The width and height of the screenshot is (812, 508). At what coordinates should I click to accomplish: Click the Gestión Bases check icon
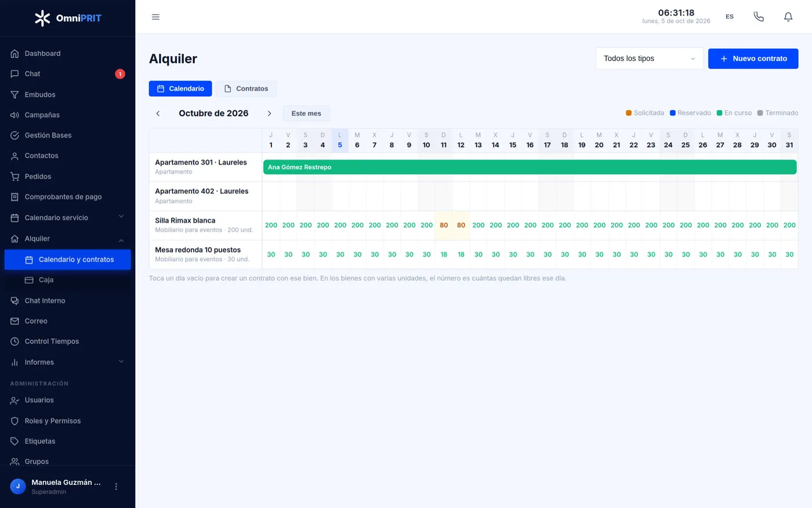pos(14,135)
